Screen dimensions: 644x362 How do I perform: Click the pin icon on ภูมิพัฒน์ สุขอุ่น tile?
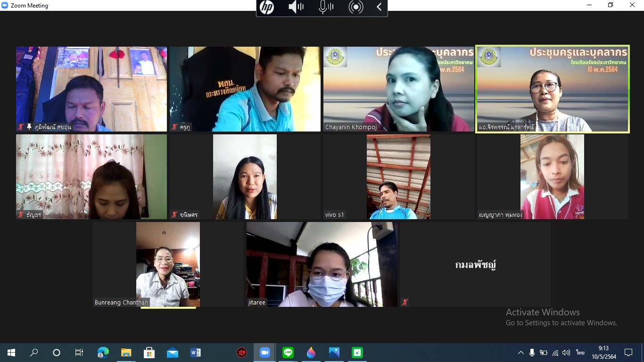click(x=29, y=127)
